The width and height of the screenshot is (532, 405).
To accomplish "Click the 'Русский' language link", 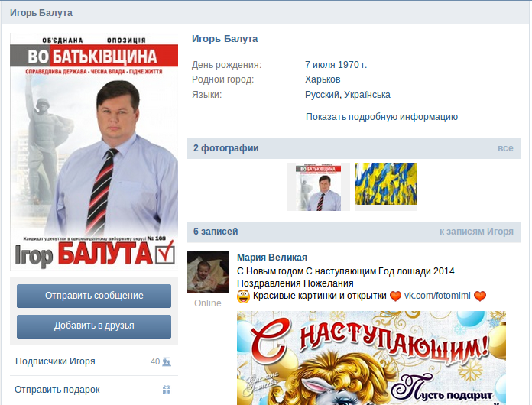I will (323, 94).
